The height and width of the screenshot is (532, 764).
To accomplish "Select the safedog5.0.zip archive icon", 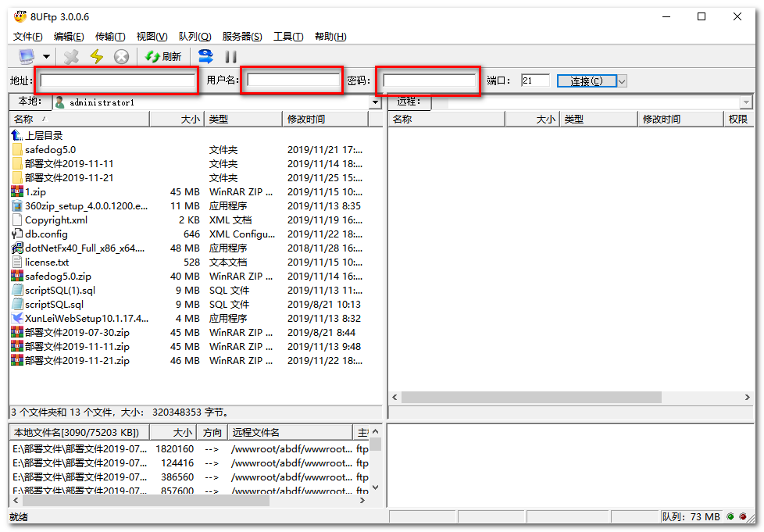I will tap(17, 277).
